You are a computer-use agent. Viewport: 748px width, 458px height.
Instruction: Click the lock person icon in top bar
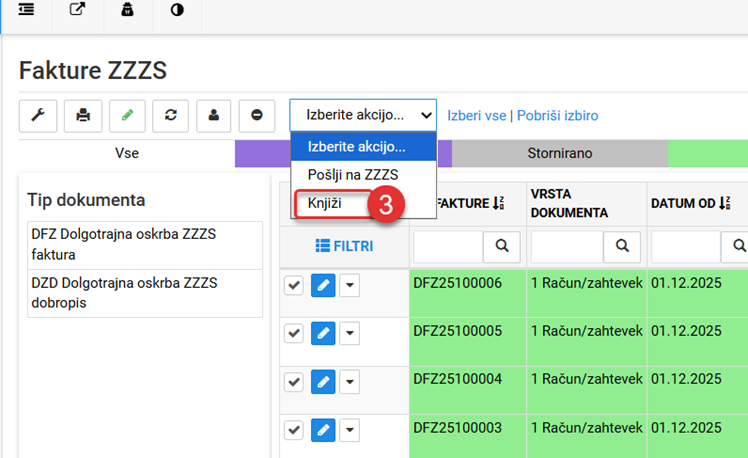coord(127,9)
